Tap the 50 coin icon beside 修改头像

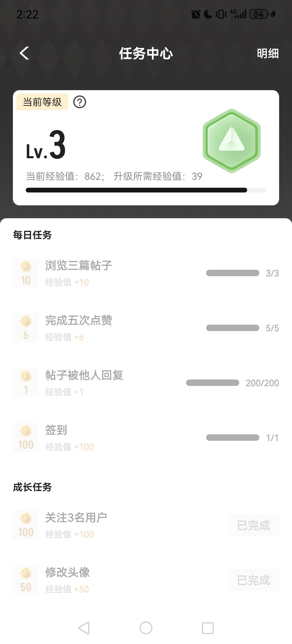(26, 580)
